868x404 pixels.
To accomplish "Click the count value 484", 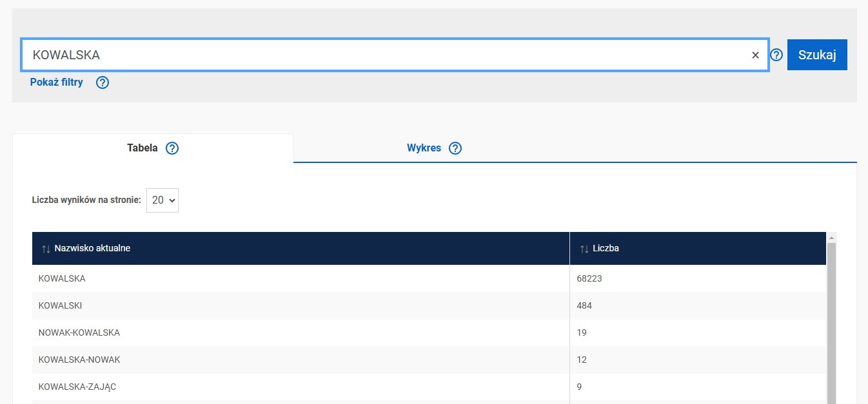I will click(584, 305).
